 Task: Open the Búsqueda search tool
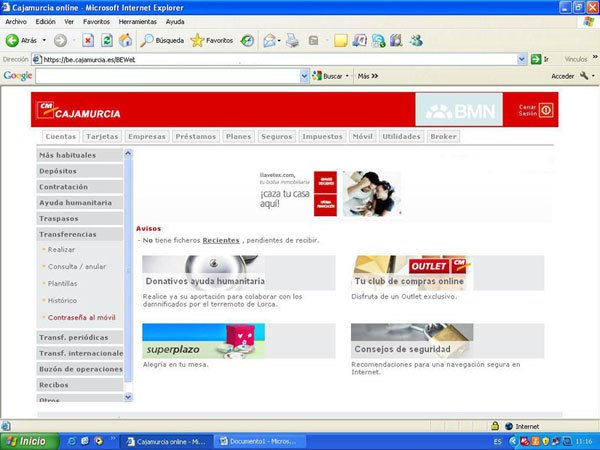[162, 40]
